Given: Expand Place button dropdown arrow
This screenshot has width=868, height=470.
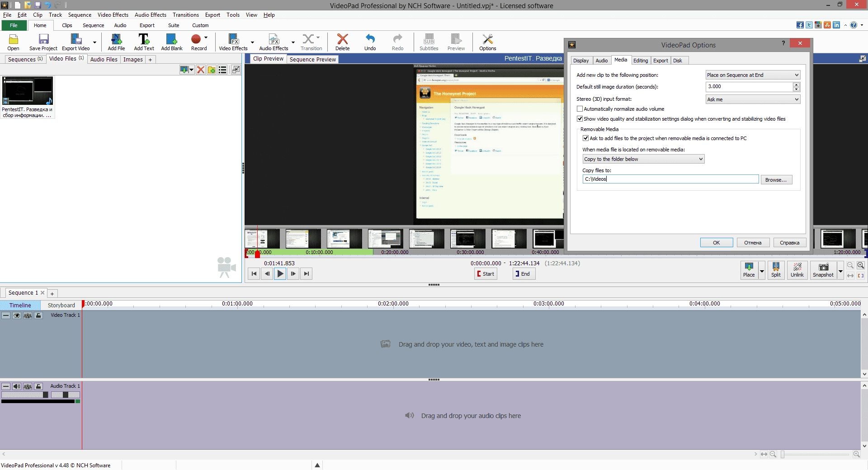Looking at the screenshot, I should tap(762, 271).
